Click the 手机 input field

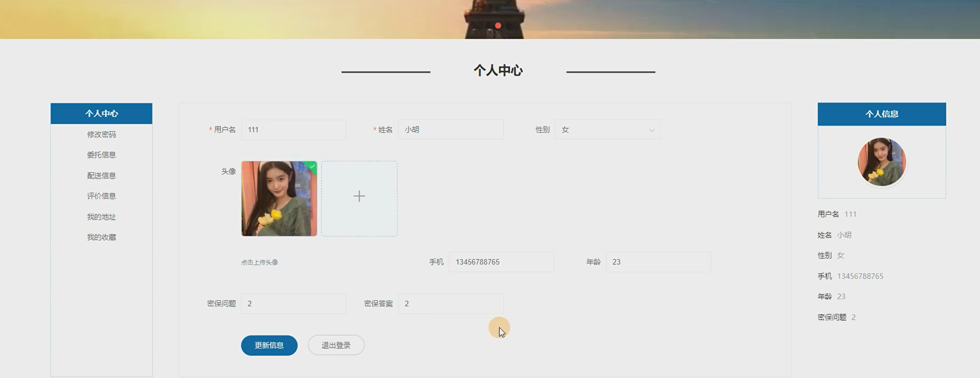point(501,262)
